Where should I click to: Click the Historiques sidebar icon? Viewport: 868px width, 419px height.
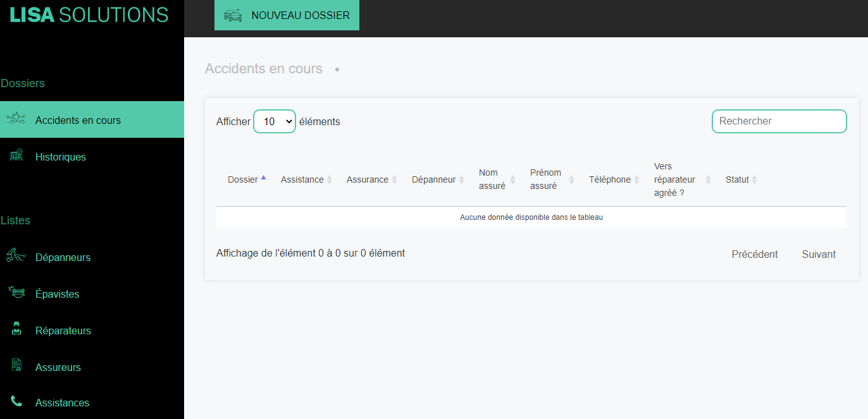pos(16,155)
